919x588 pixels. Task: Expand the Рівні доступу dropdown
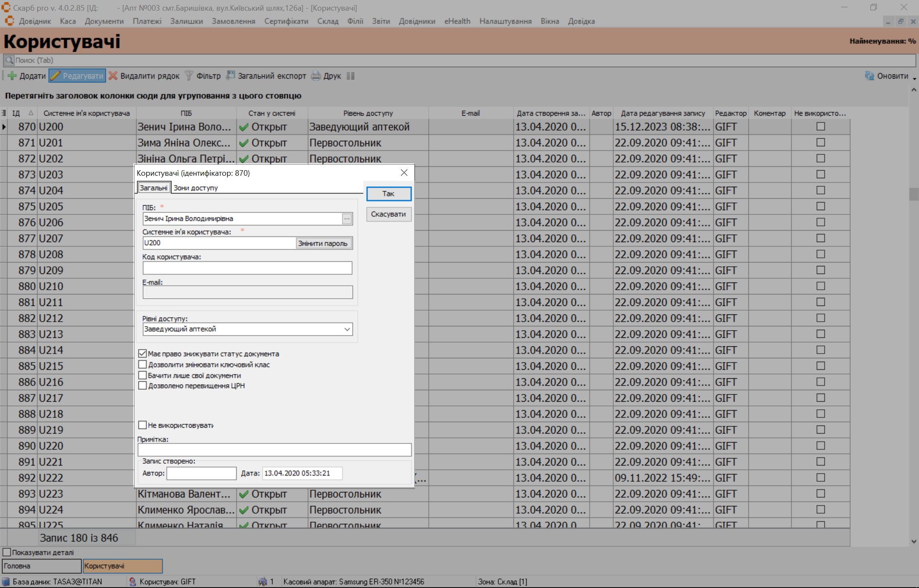(347, 329)
